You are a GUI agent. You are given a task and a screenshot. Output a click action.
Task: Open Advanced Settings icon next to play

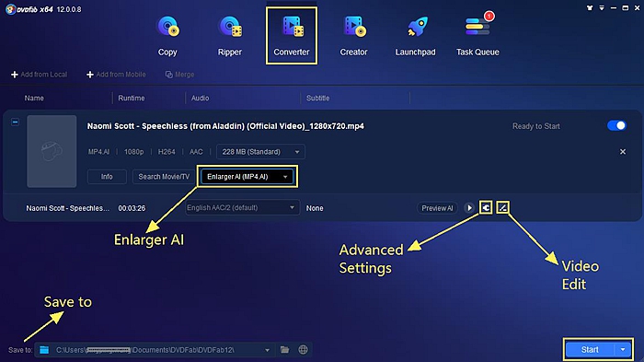pyautogui.click(x=486, y=208)
